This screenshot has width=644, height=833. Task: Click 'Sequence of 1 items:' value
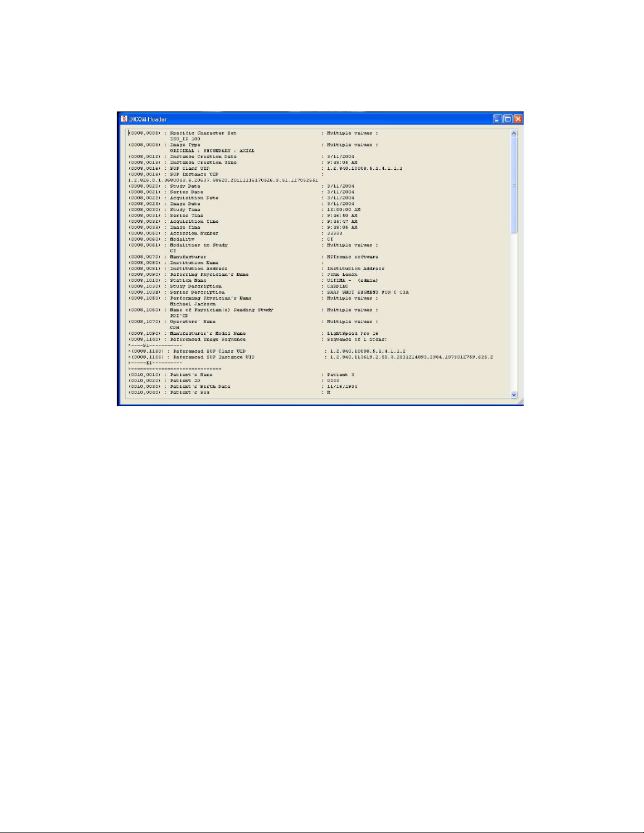[x=357, y=340]
